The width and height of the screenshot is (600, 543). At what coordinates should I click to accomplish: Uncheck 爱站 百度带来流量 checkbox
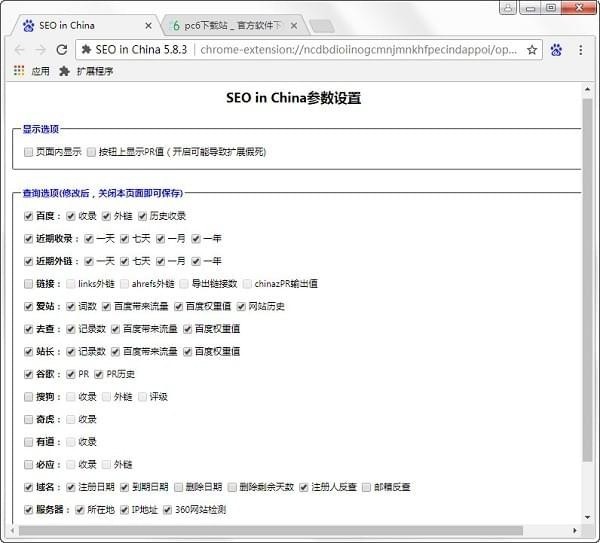coord(106,307)
